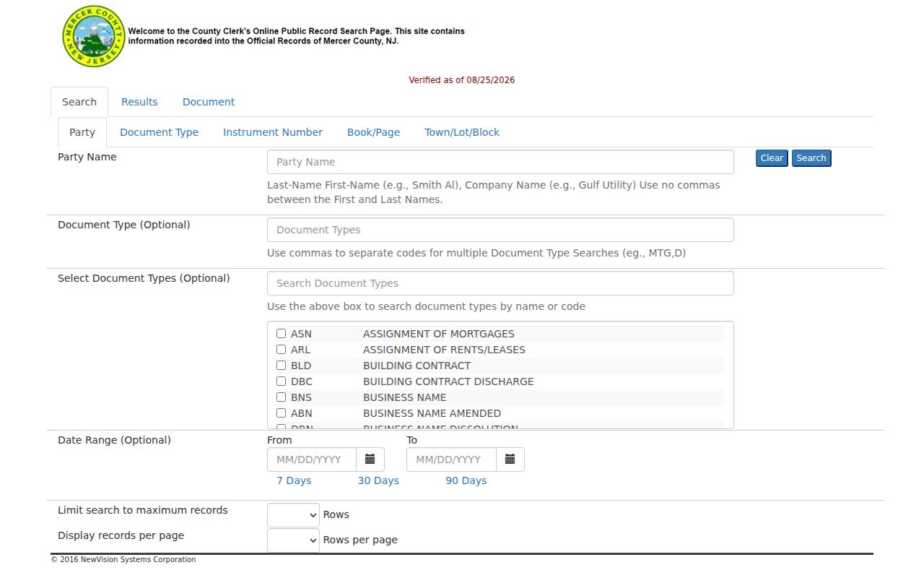Set date range to 7 Days
Viewport: 924px width, 578px height.
pos(294,480)
